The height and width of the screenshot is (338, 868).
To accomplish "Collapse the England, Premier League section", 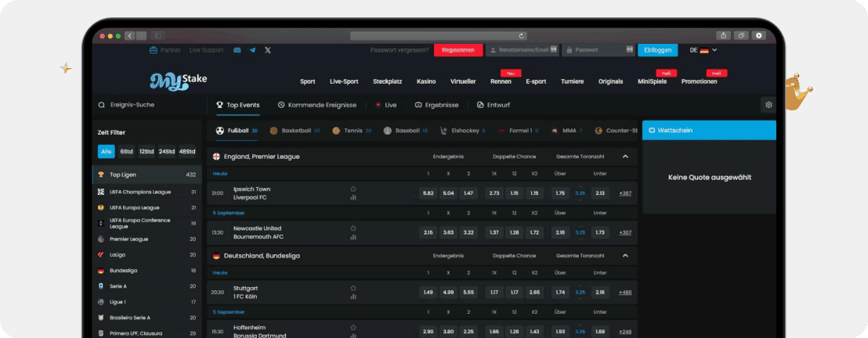I will (x=625, y=156).
